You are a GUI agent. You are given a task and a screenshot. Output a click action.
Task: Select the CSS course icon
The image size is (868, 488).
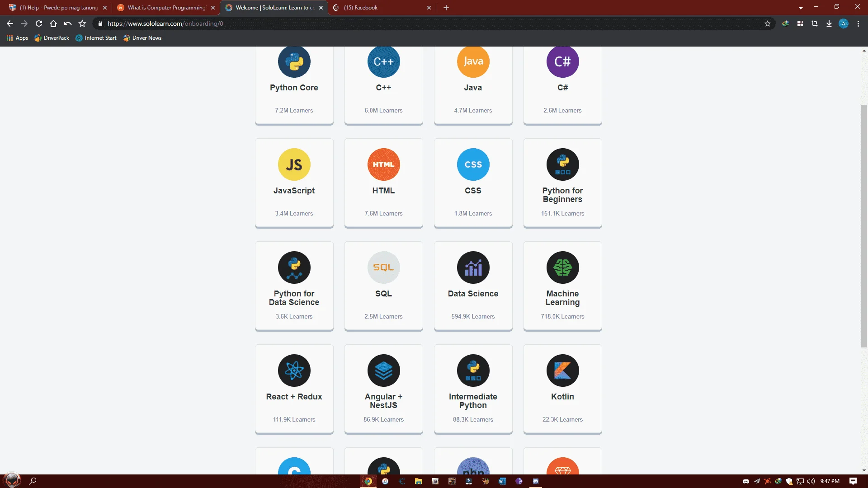(x=473, y=164)
